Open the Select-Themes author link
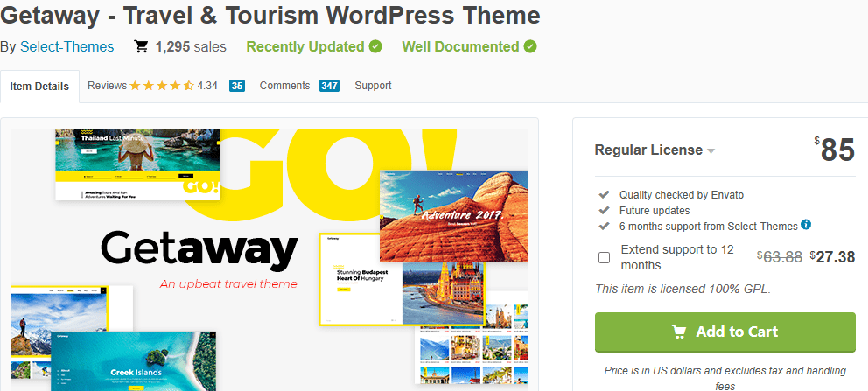 coord(67,47)
